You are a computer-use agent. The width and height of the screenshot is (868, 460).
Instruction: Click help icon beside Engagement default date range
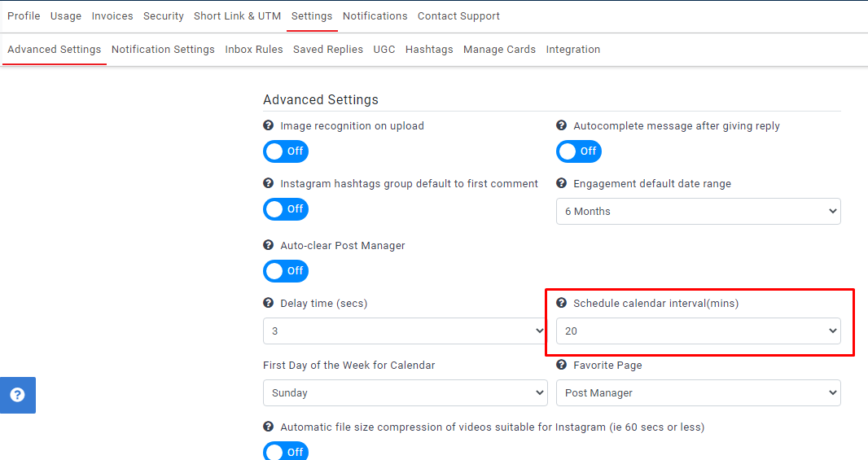click(561, 184)
